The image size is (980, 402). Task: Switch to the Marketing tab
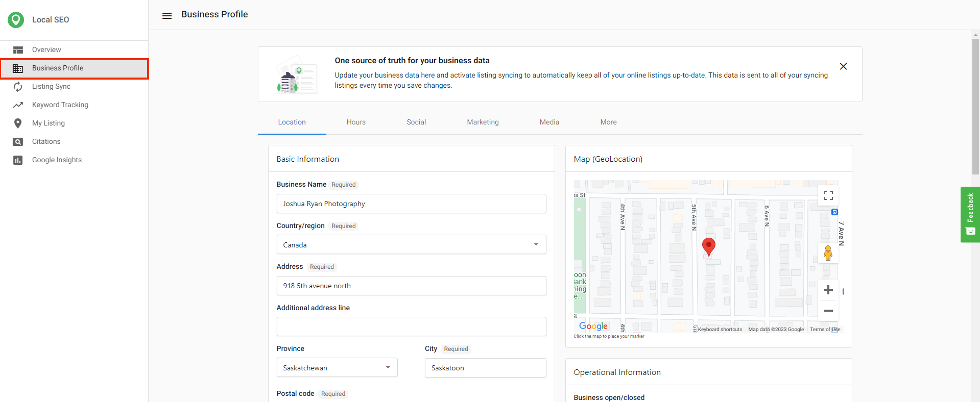pyautogui.click(x=483, y=122)
